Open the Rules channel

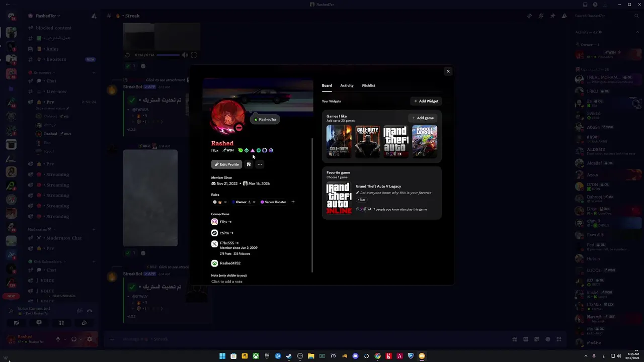[x=52, y=49]
